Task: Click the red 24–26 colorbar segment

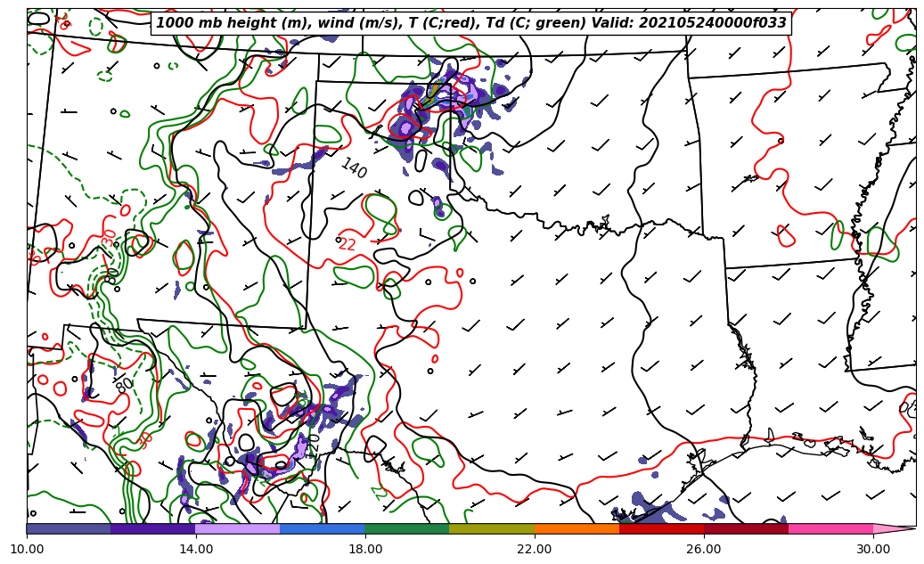Action: pos(662,528)
